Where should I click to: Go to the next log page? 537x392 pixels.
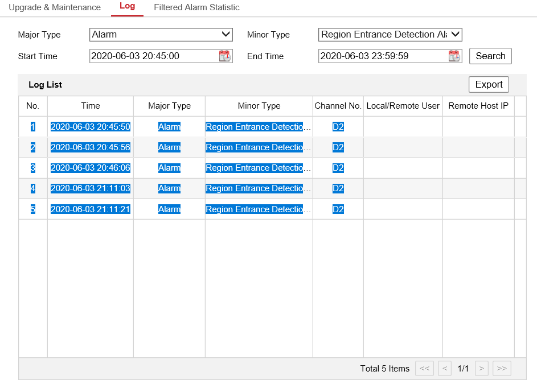[x=482, y=369]
